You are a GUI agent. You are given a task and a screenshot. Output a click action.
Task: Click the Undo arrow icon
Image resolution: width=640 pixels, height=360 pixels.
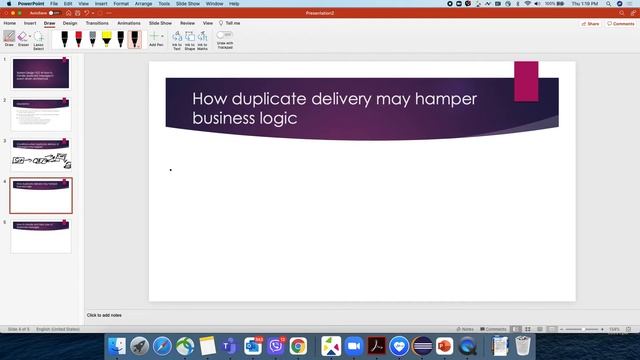(x=87, y=13)
